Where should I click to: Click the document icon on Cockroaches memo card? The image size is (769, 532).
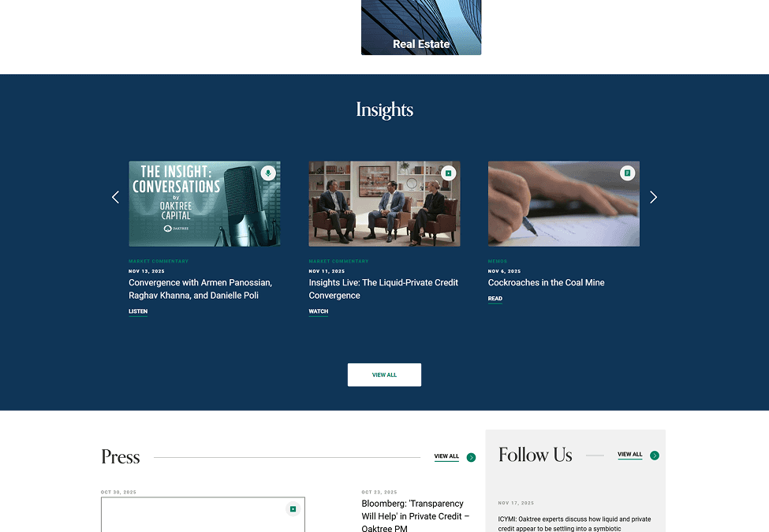(627, 173)
